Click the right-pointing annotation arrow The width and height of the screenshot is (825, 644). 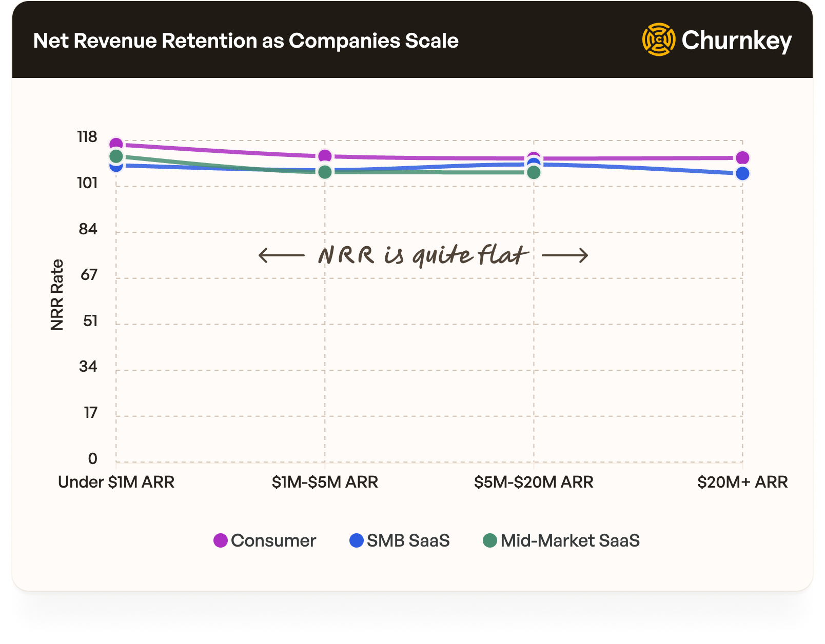click(565, 255)
